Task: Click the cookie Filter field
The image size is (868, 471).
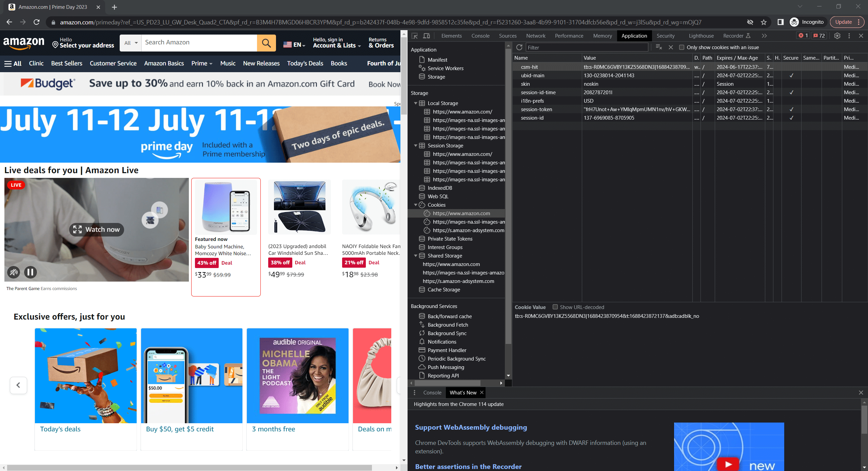Action: pyautogui.click(x=587, y=47)
